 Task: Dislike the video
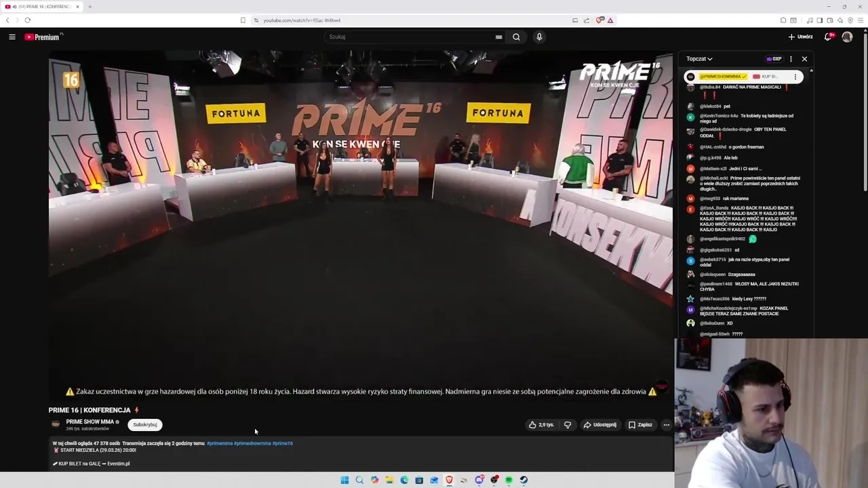(x=568, y=425)
